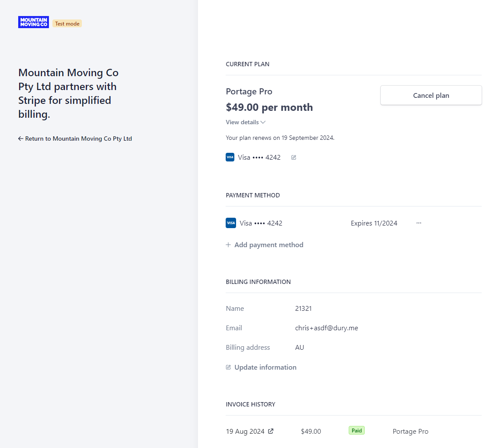The width and height of the screenshot is (499, 448).
Task: Click the green Paid status badge
Action: (356, 430)
